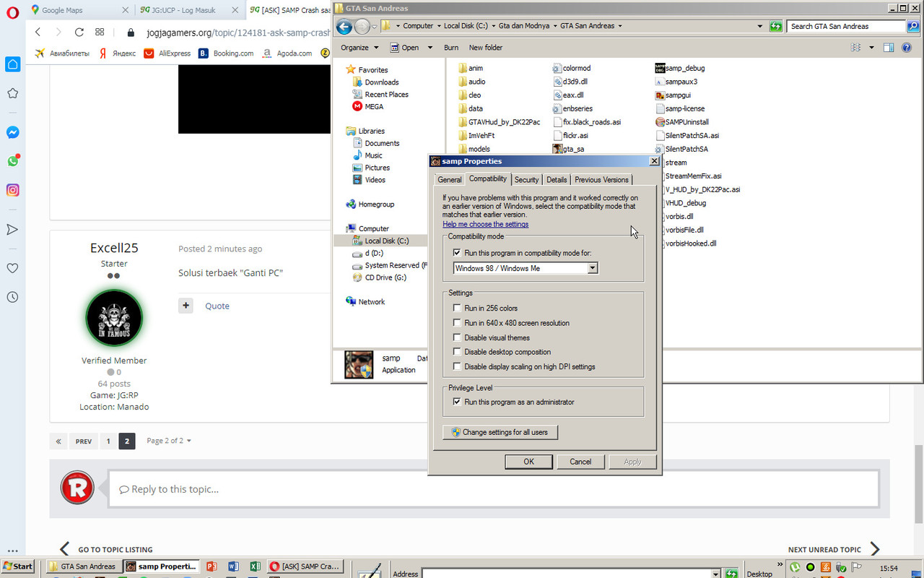Image resolution: width=924 pixels, height=578 pixels.
Task: Open WhatsApp in the Opera sidebar
Action: (x=12, y=161)
